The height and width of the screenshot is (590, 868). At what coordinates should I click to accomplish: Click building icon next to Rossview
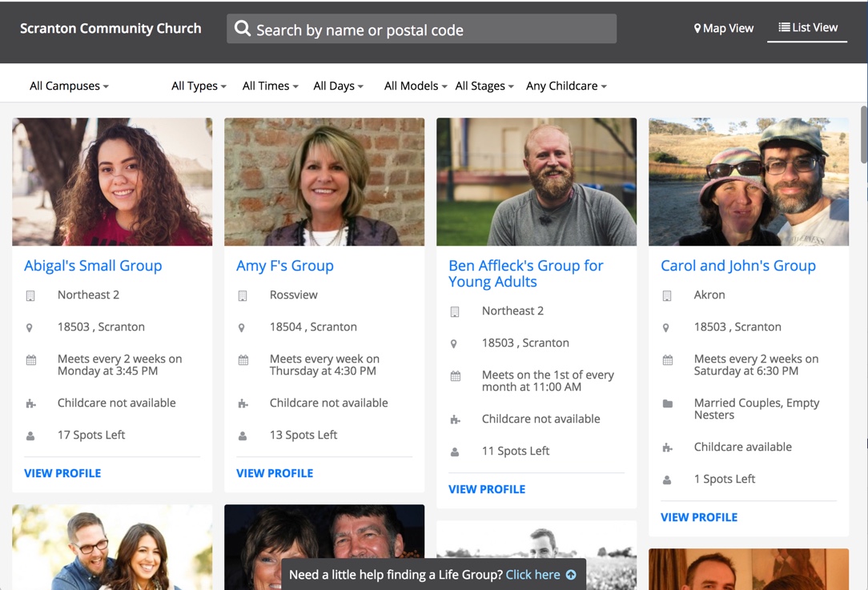pos(243,296)
